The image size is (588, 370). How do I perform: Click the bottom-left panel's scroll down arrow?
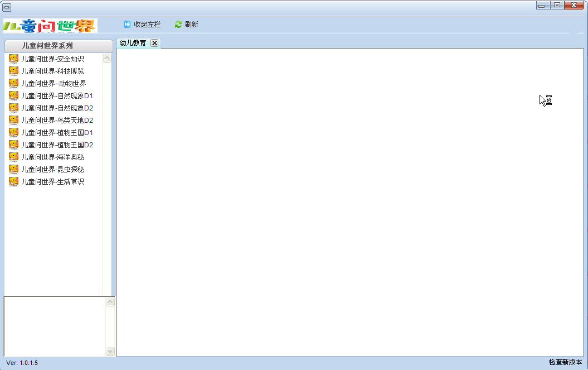pyautogui.click(x=110, y=351)
